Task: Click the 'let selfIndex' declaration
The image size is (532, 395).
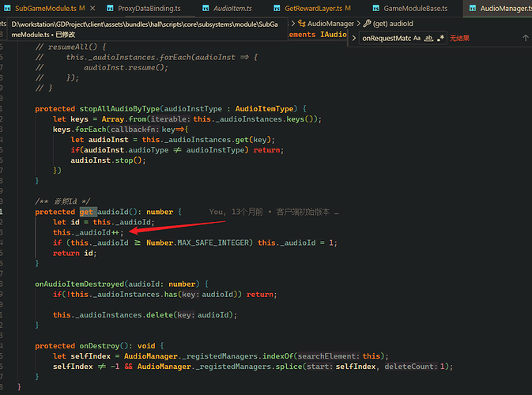Action: (x=81, y=356)
